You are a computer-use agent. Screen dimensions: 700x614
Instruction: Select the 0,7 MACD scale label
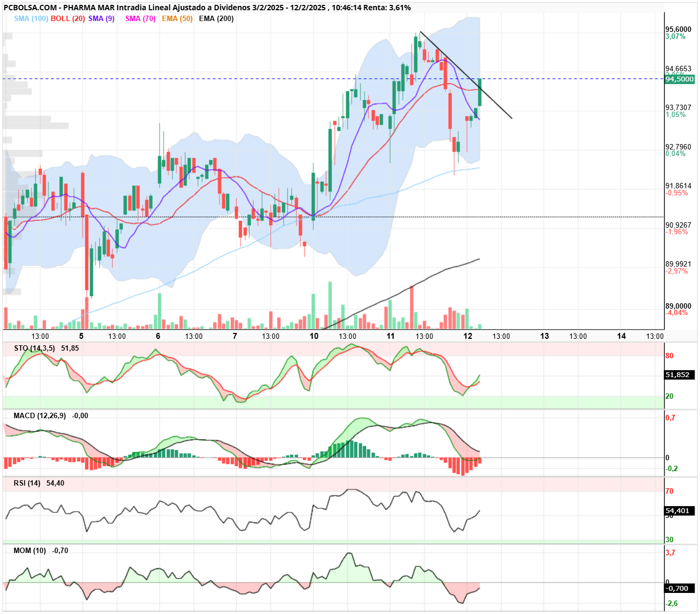[670, 418]
